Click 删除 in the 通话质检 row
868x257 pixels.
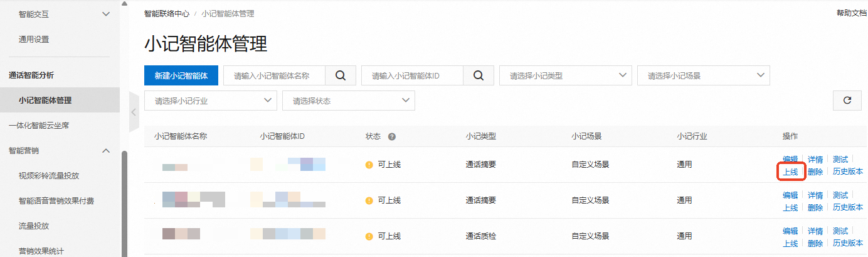815,243
